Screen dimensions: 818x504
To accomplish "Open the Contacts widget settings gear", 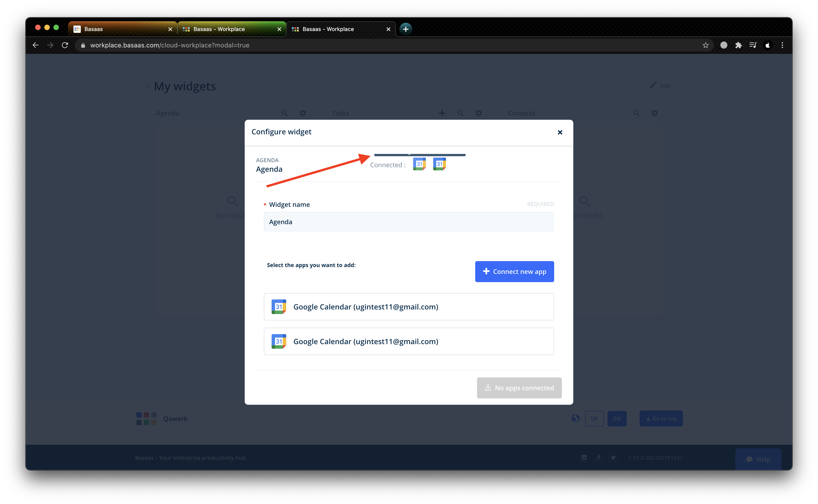I will [655, 113].
